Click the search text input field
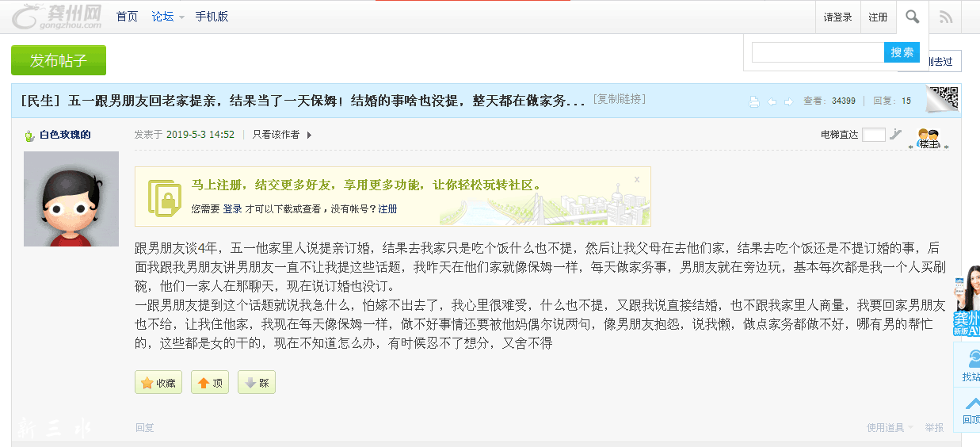Screen dimensions: 980x447 pyautogui.click(x=818, y=52)
